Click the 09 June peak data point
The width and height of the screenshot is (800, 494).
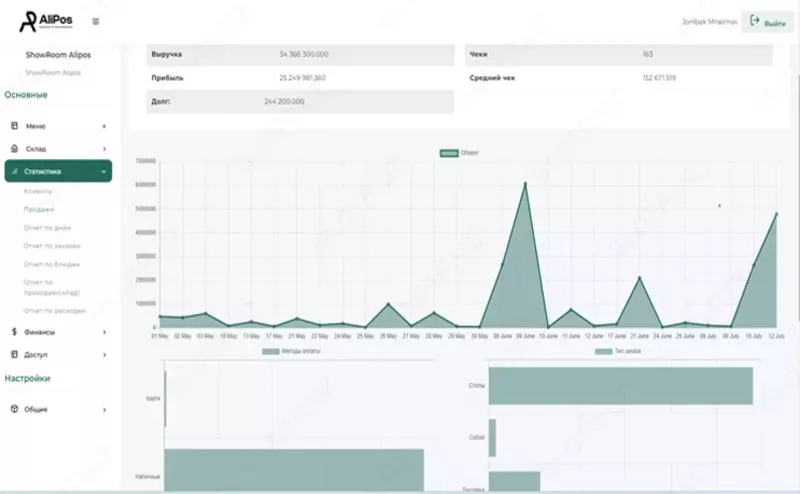pyautogui.click(x=525, y=183)
